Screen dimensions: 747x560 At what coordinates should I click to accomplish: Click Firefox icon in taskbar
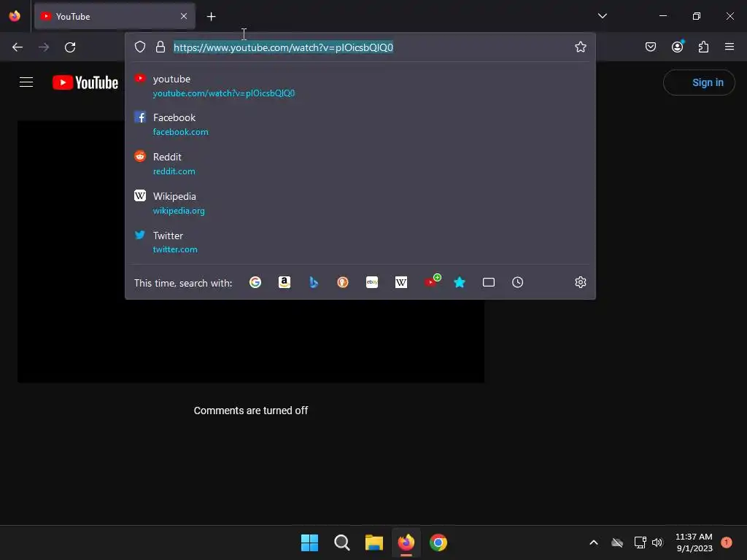click(x=406, y=542)
